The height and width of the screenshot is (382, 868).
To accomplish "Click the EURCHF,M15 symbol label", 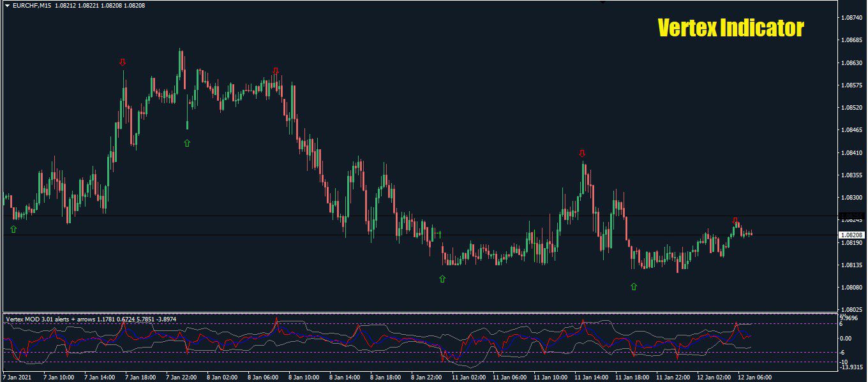I will 32,6.
